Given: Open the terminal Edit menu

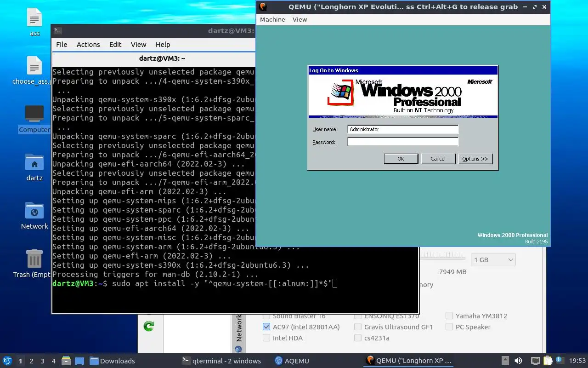Looking at the screenshot, I should [x=115, y=45].
